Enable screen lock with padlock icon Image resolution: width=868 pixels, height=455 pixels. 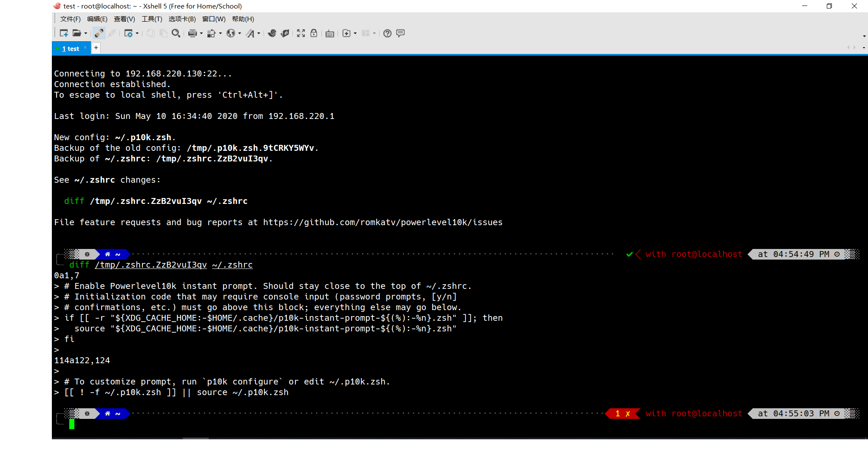pyautogui.click(x=314, y=33)
